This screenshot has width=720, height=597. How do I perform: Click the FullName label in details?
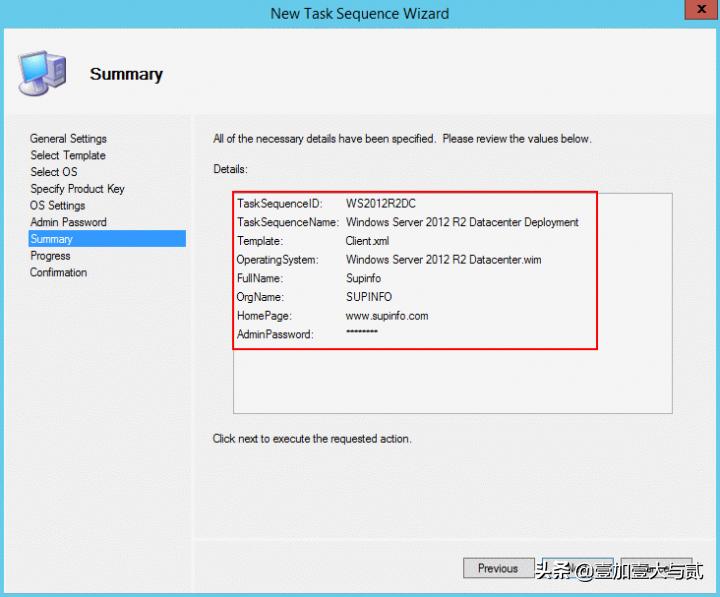pos(259,278)
